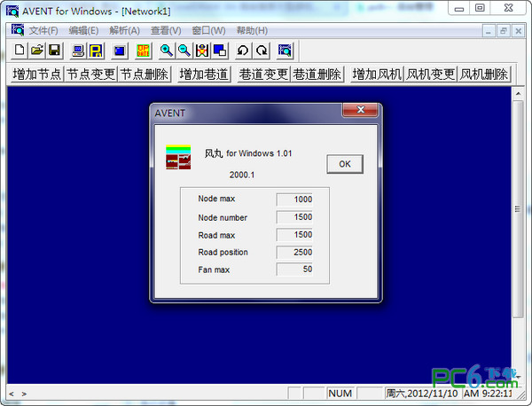Image resolution: width=532 pixels, height=406 pixels.
Task: Click the Fan max value field
Action: point(294,269)
